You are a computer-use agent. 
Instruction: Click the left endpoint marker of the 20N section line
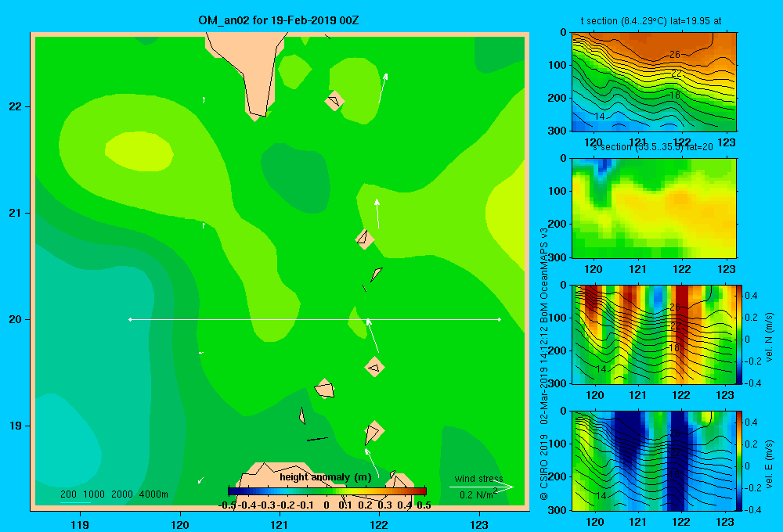[x=130, y=319]
